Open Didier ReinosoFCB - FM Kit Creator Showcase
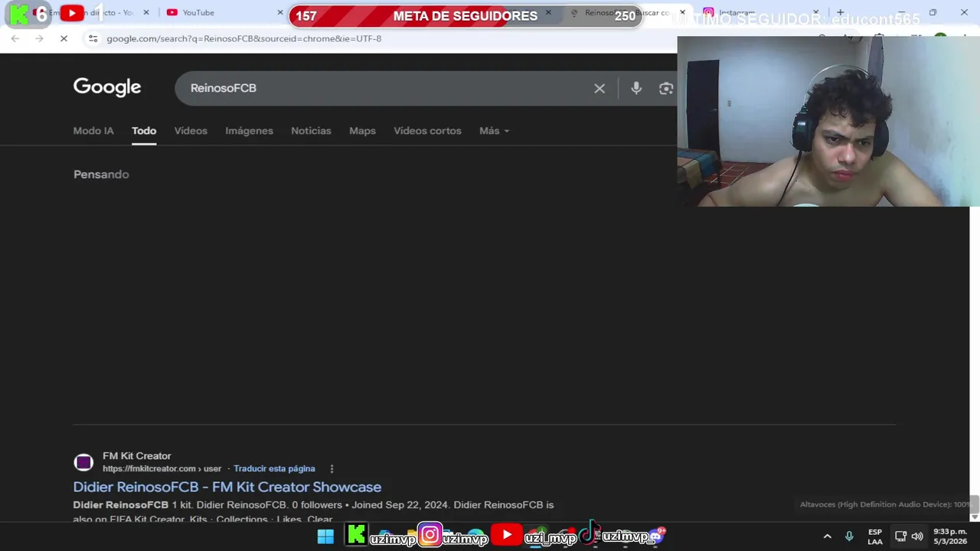980x551 pixels. coord(227,487)
